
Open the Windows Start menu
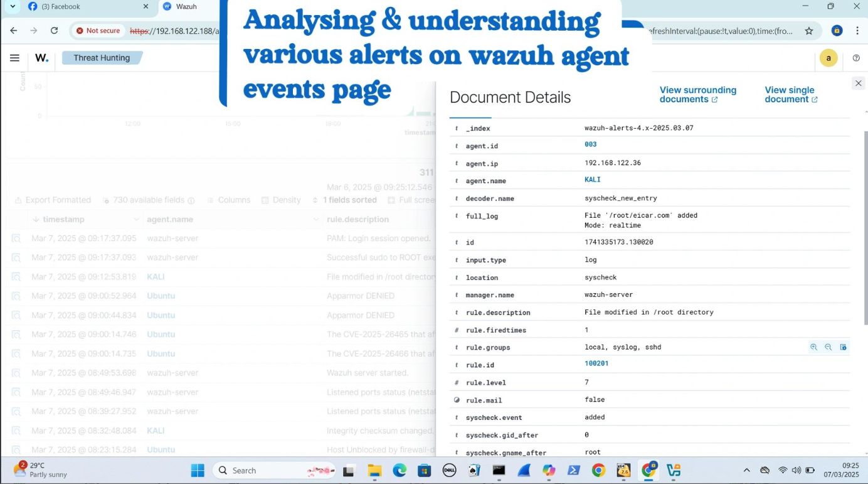198,470
